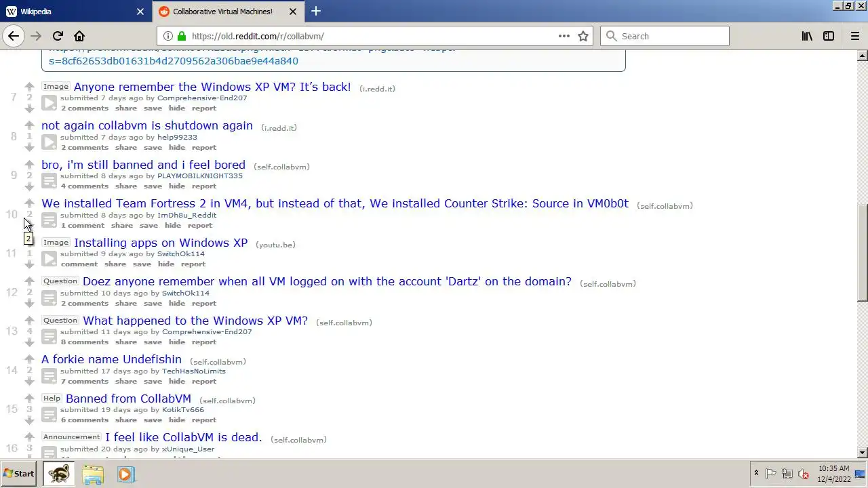Click the long image URL link at top of page
This screenshot has height=488, width=868.
point(174,61)
